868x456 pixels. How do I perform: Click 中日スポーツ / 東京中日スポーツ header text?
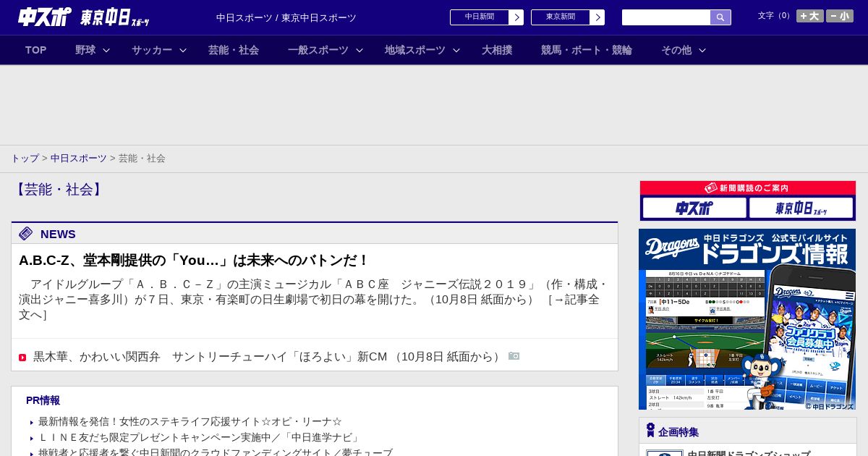pyautogui.click(x=286, y=17)
